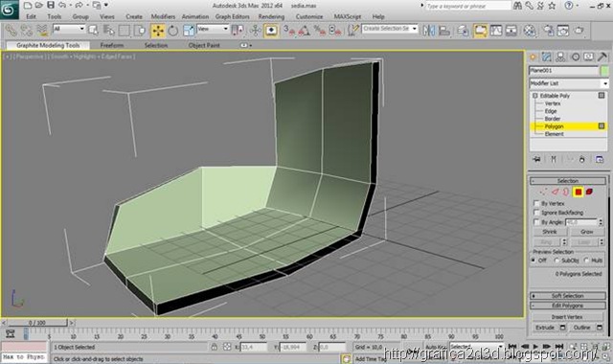613x364 pixels.
Task: Select the Hierarchy panel icon
Action: (x=560, y=57)
